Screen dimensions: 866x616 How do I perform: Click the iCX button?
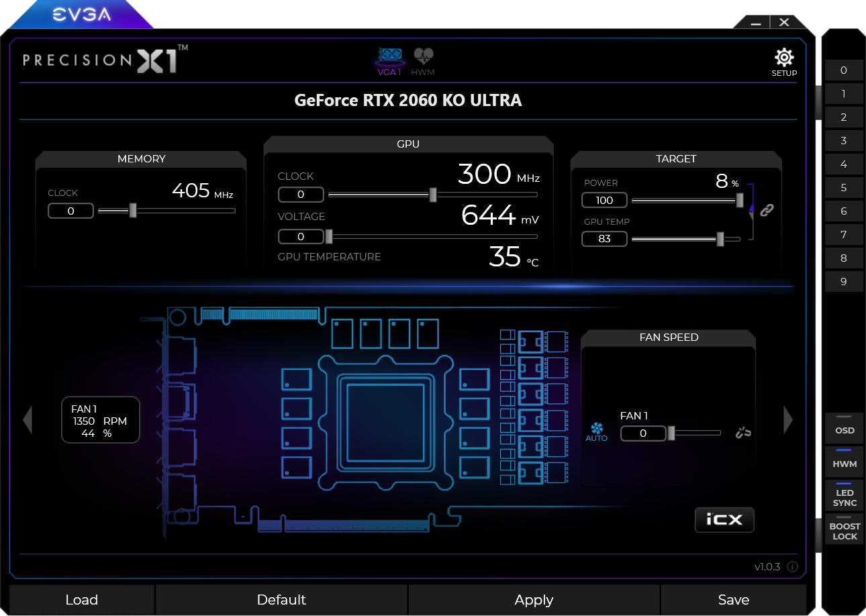[724, 519]
